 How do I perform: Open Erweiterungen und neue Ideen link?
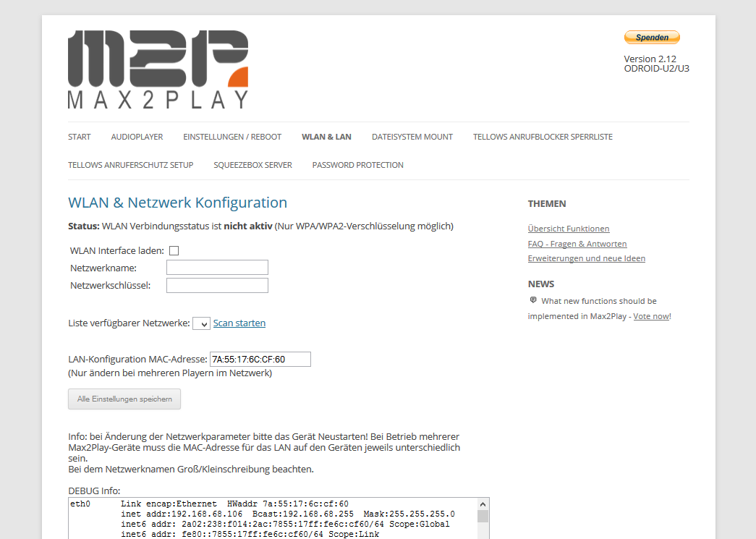coord(586,258)
